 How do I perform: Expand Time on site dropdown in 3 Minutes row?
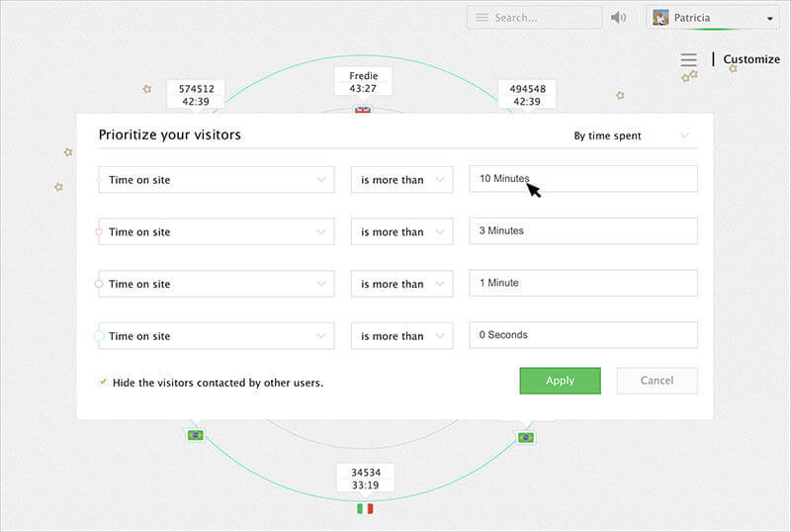(x=217, y=231)
